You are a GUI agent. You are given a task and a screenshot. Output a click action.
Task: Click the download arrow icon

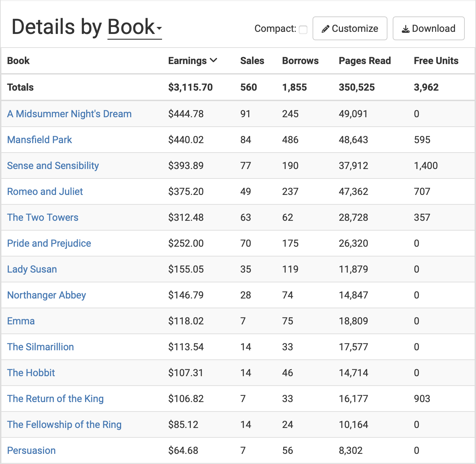point(406,29)
